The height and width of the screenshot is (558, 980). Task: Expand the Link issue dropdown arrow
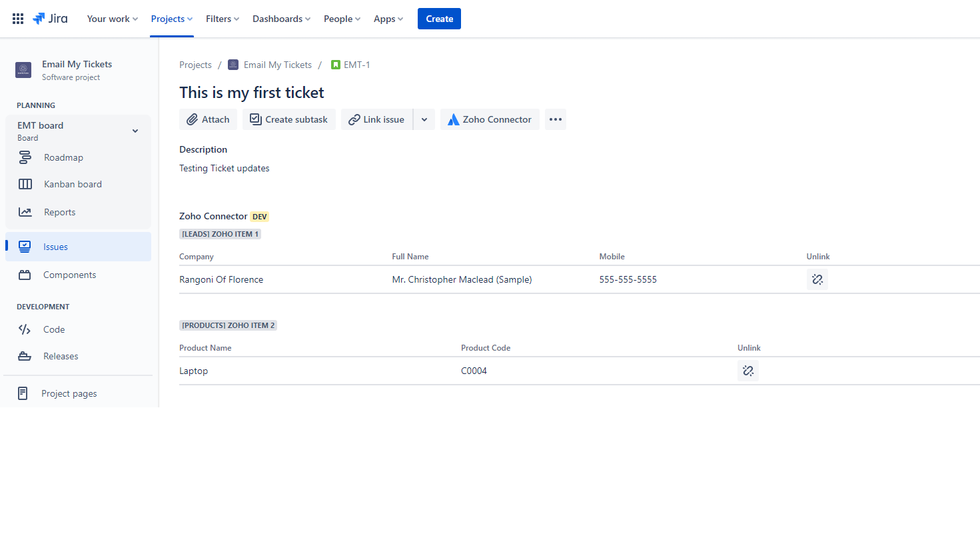(x=424, y=119)
